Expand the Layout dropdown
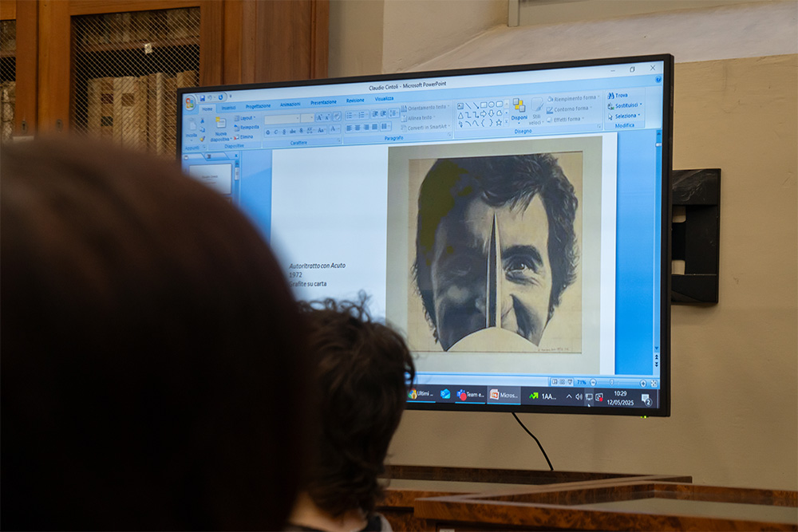The image size is (798, 532). point(245,118)
